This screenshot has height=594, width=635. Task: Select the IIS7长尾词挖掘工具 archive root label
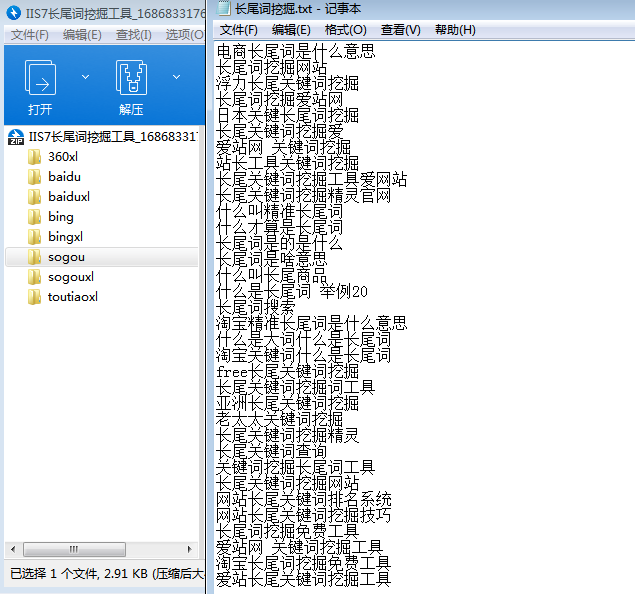113,137
